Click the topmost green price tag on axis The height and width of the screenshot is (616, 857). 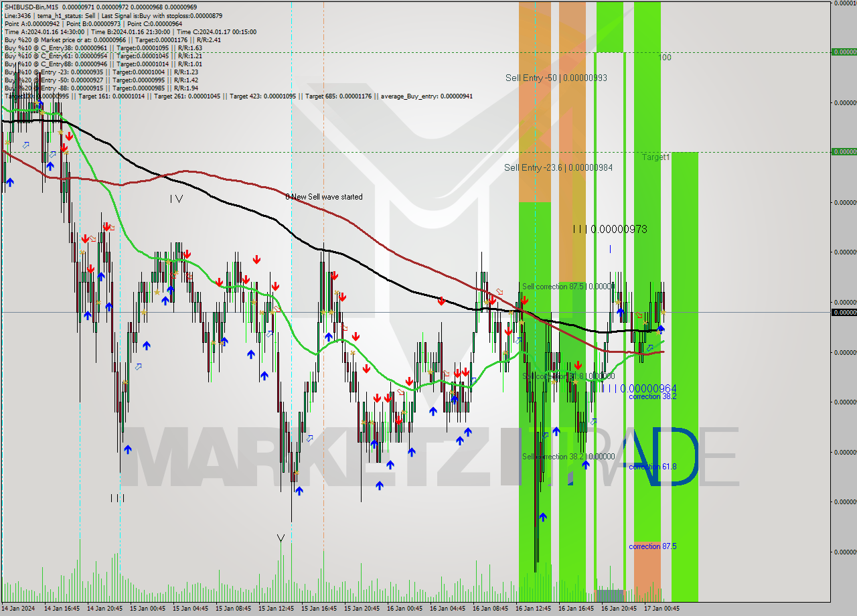pyautogui.click(x=844, y=52)
